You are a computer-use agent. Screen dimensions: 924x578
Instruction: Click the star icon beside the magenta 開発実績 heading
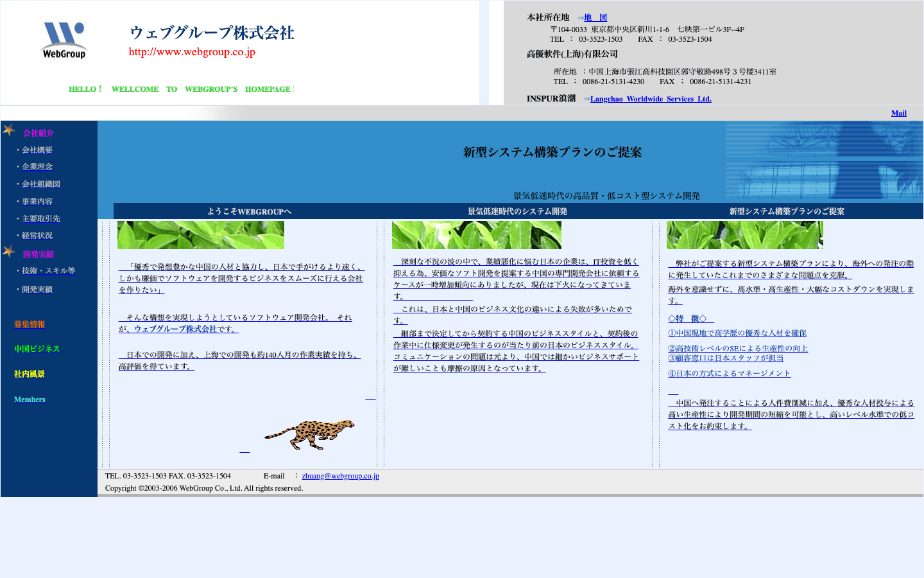click(9, 251)
